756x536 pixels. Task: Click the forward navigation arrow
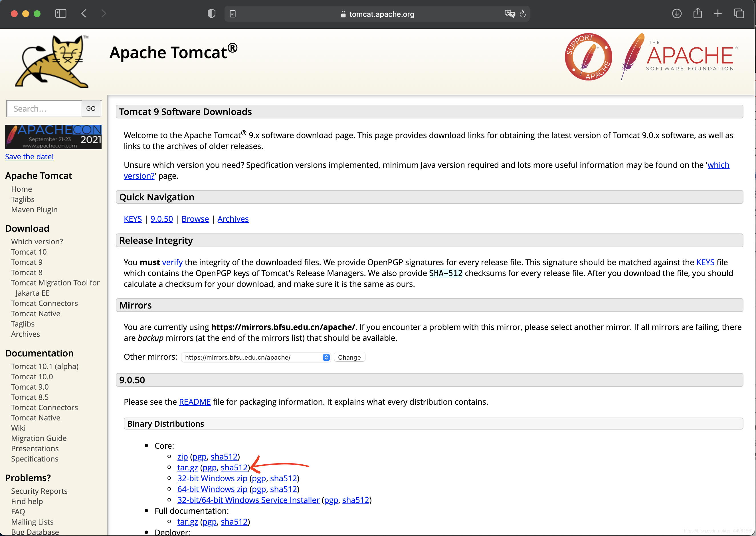[104, 13]
